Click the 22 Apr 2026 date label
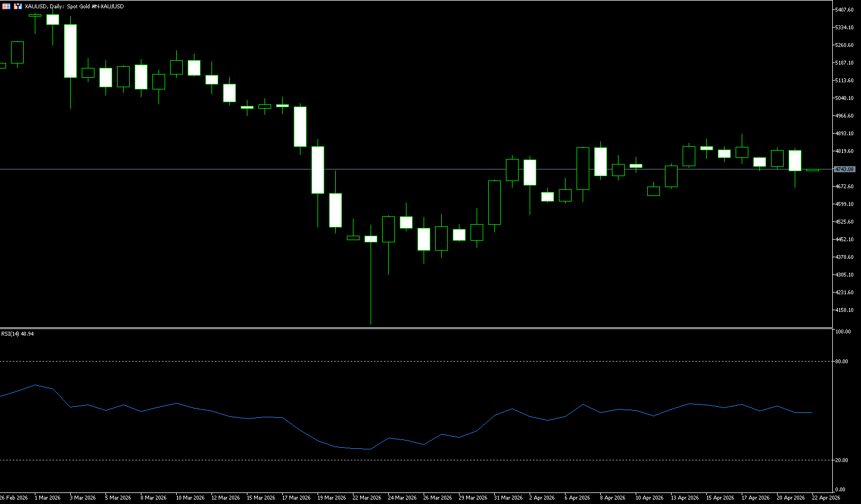 [826, 498]
